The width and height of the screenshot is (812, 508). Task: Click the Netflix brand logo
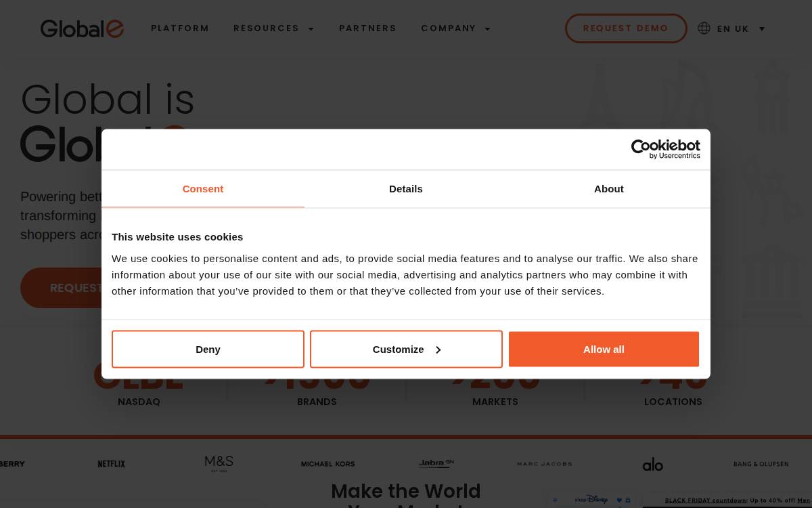point(112,464)
